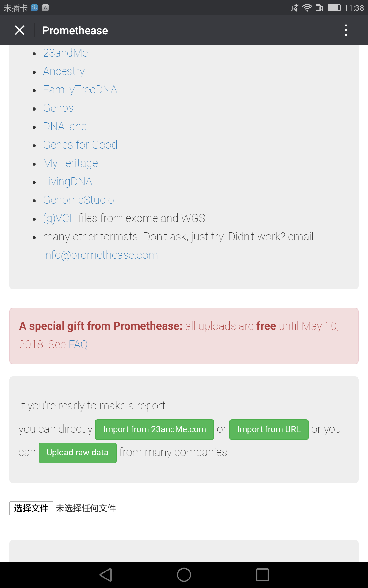Open the Genos link

[x=58, y=108]
